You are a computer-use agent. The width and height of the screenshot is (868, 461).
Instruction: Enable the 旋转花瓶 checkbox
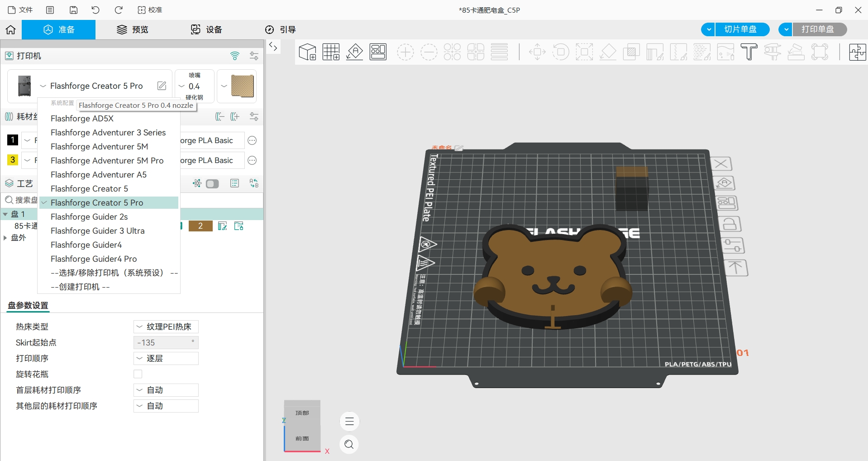(138, 374)
